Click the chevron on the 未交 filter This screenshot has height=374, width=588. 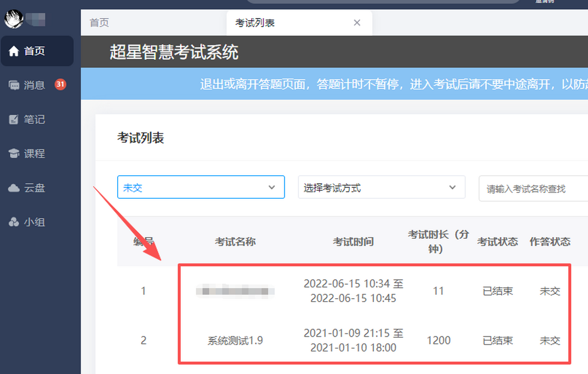click(x=271, y=187)
